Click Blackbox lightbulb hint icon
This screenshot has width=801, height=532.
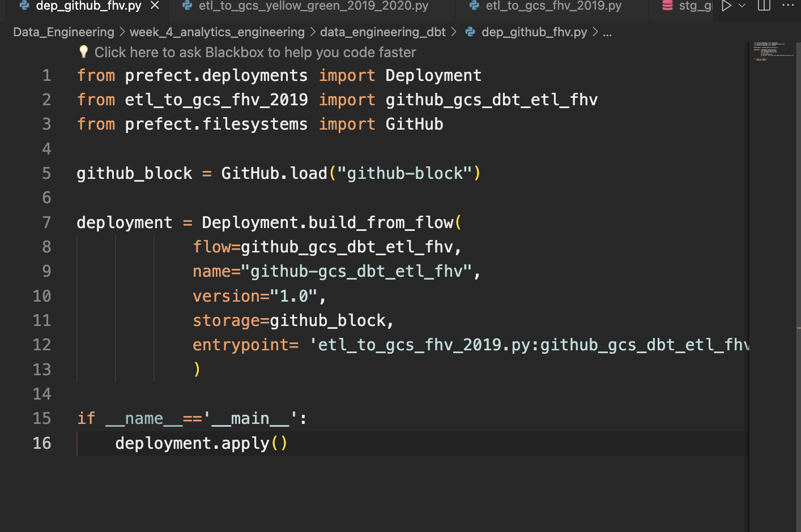pos(84,52)
